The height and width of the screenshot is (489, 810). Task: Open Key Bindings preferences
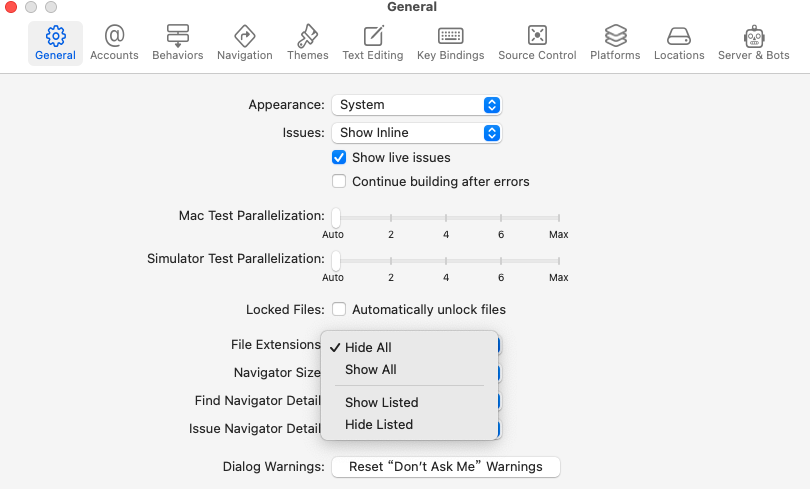click(450, 43)
